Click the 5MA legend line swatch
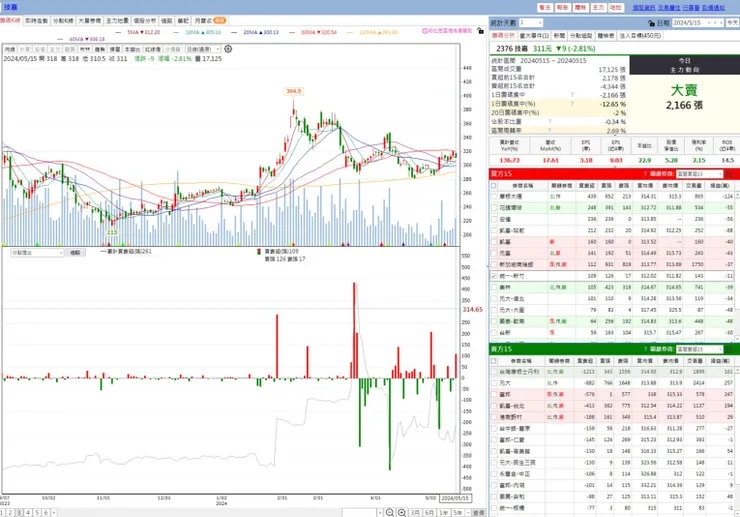 tap(119, 32)
